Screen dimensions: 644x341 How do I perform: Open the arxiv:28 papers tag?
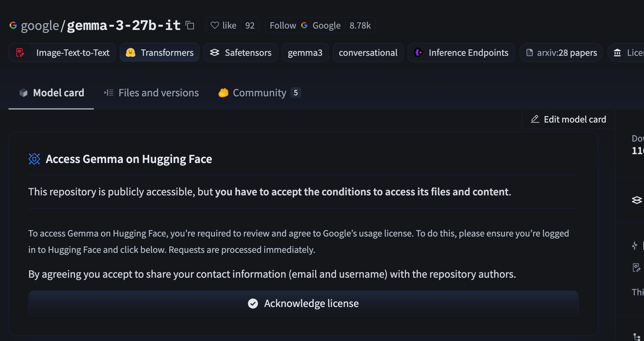pos(561,52)
